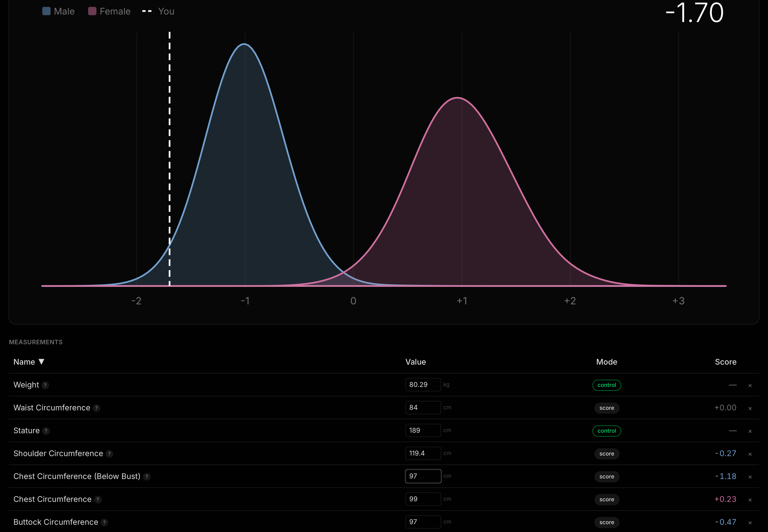Click the Female legend swatch
768x532 pixels.
[92, 11]
